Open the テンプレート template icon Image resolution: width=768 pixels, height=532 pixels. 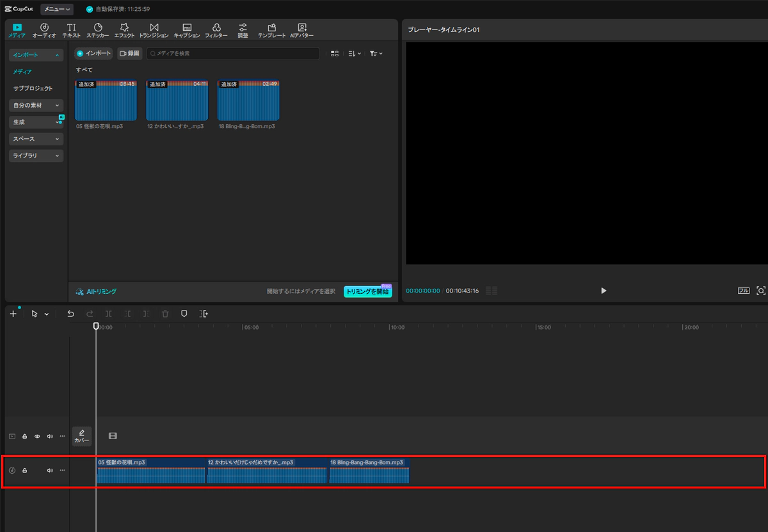pos(272,31)
